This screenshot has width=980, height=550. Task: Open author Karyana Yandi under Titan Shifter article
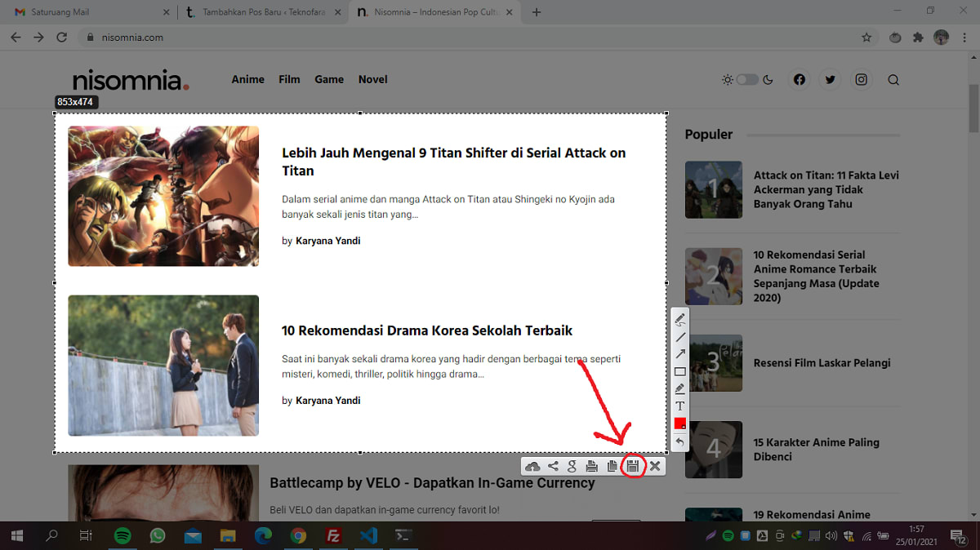point(327,241)
